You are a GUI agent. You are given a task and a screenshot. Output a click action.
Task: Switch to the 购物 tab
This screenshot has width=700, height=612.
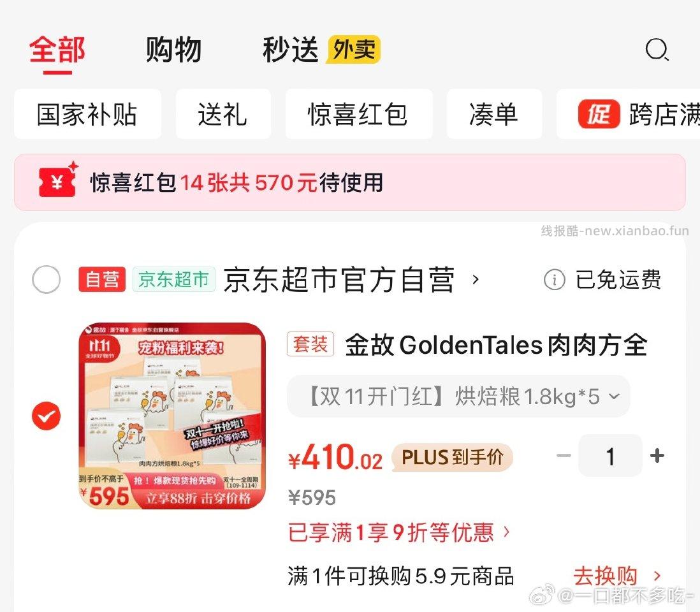(x=173, y=50)
